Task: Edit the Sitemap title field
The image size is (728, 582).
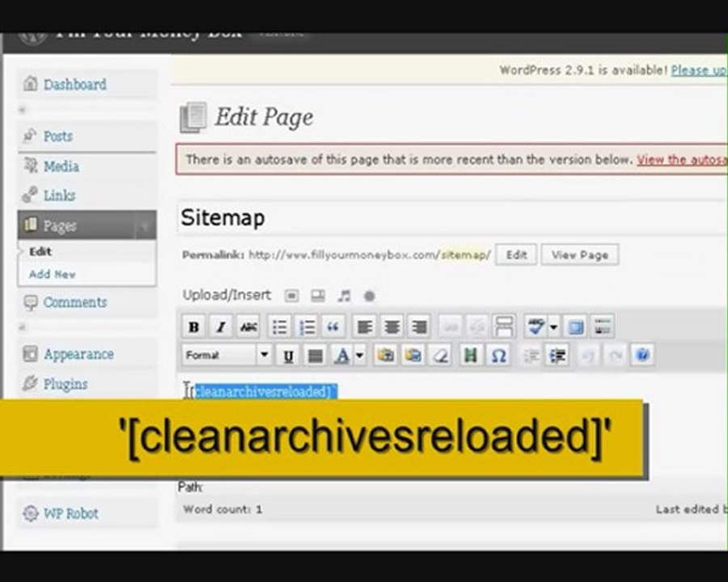Action: (x=452, y=217)
